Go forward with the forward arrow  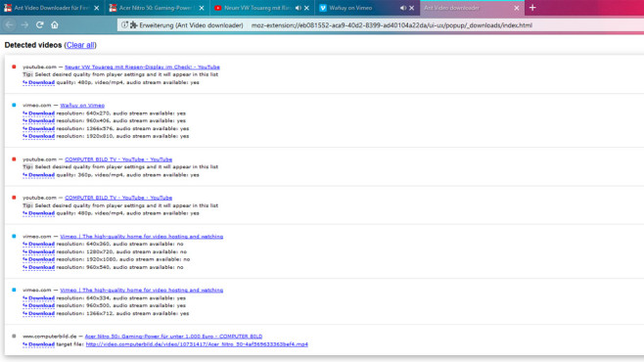pos(24,25)
